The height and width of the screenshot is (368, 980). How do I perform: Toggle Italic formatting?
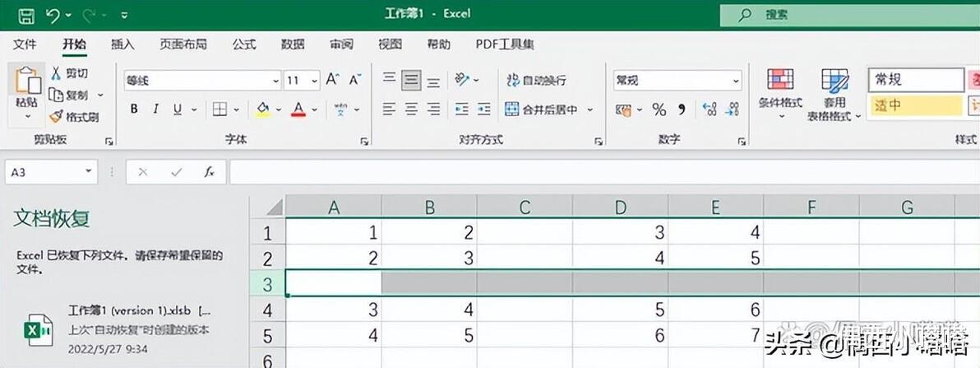(155, 109)
